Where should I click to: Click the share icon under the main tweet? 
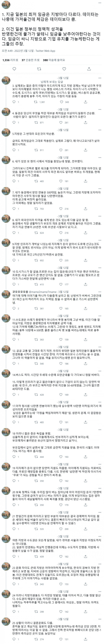(89, 69)
